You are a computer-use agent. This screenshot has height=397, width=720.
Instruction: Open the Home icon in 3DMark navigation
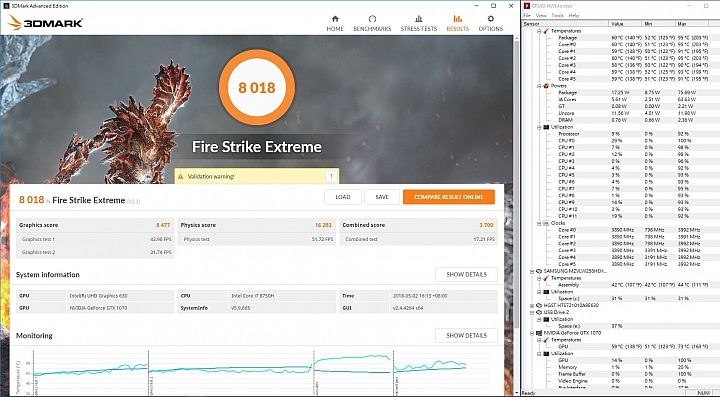tap(335, 19)
